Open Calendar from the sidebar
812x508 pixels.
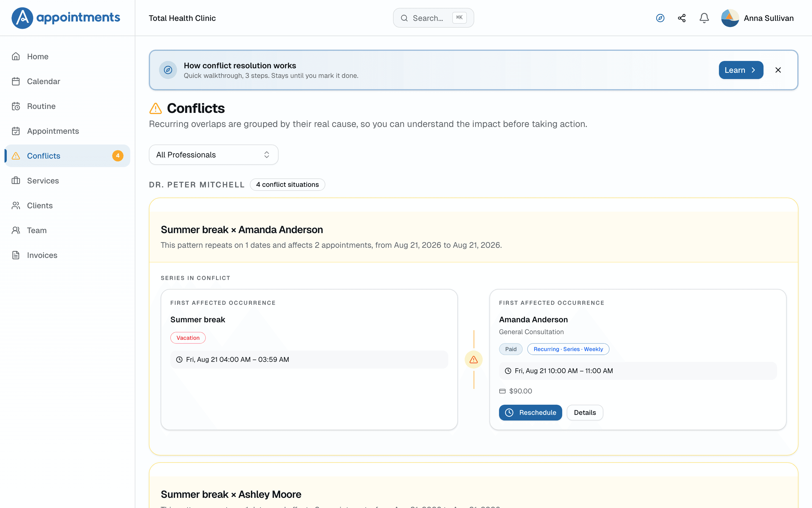click(67, 81)
